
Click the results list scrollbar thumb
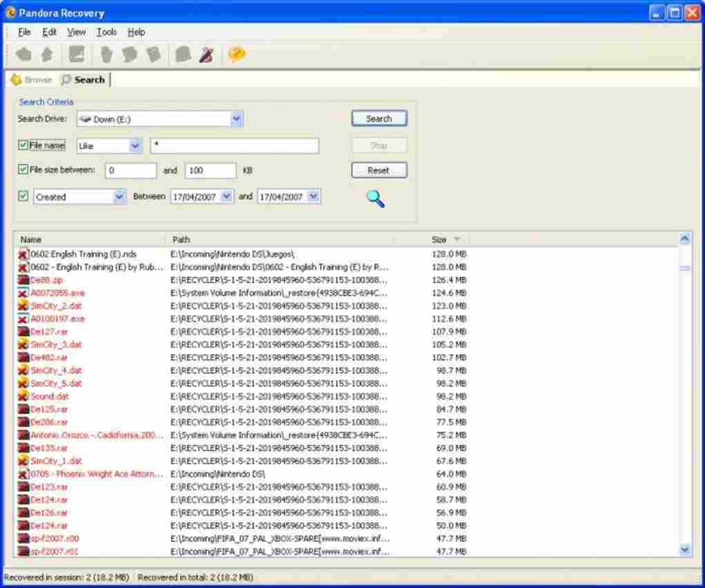coord(685,268)
